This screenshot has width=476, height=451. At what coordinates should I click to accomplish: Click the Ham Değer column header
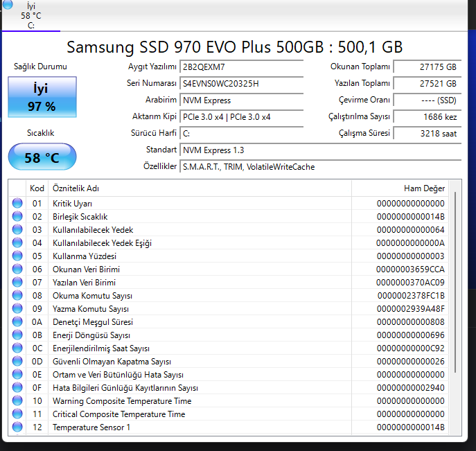(400, 188)
